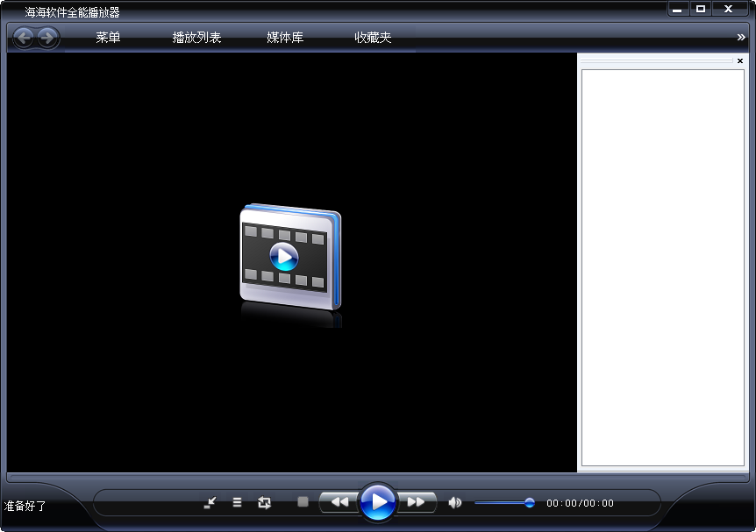Maximize the player window
The image size is (756, 532).
point(700,9)
